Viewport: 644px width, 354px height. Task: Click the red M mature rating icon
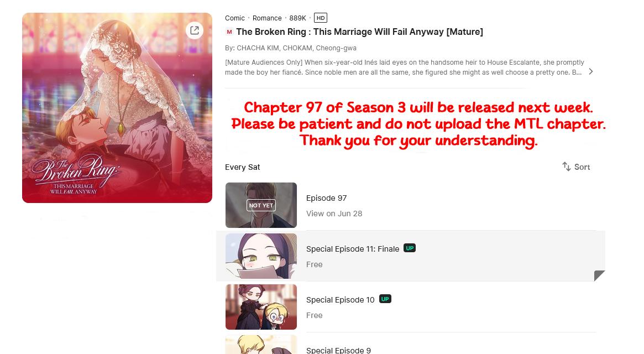point(229,32)
